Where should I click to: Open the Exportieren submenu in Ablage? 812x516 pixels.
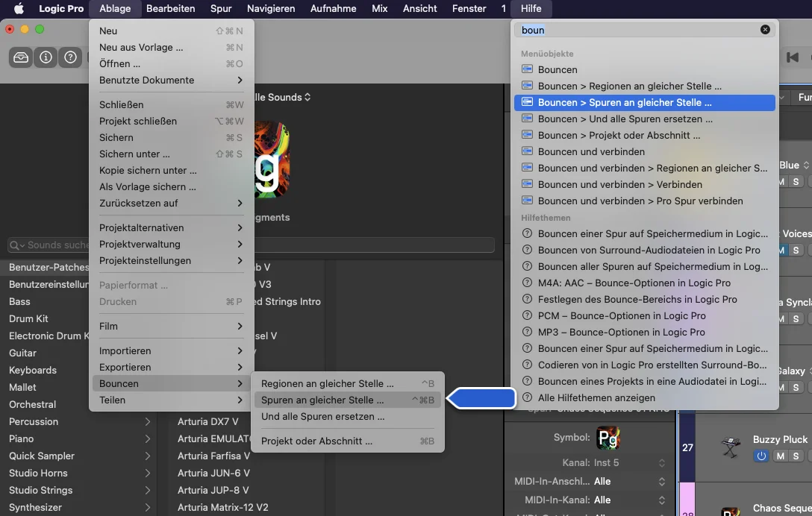[172, 367]
